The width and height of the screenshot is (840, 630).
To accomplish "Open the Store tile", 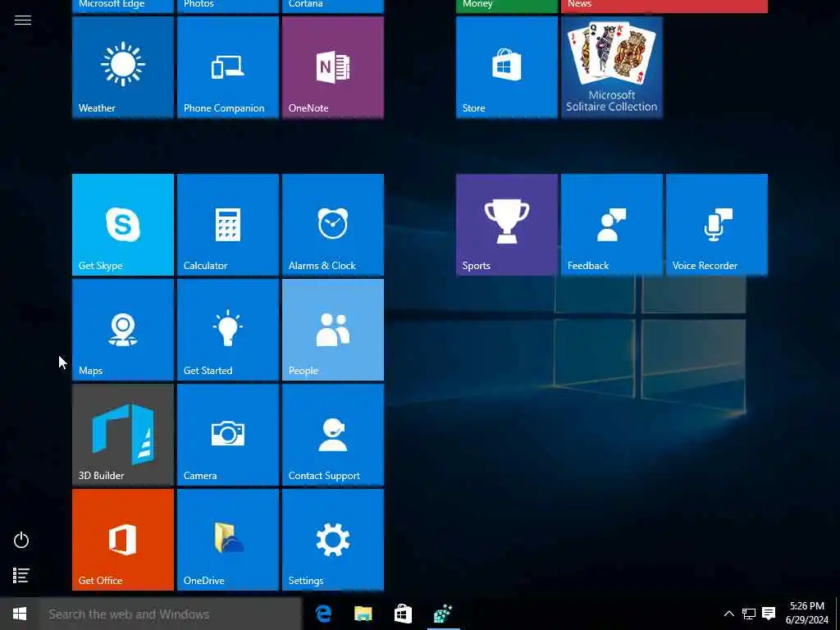I will pos(506,67).
